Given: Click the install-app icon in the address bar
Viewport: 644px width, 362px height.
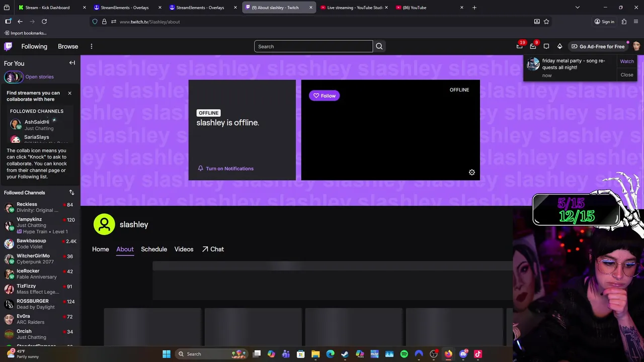Looking at the screenshot, I should point(537,22).
